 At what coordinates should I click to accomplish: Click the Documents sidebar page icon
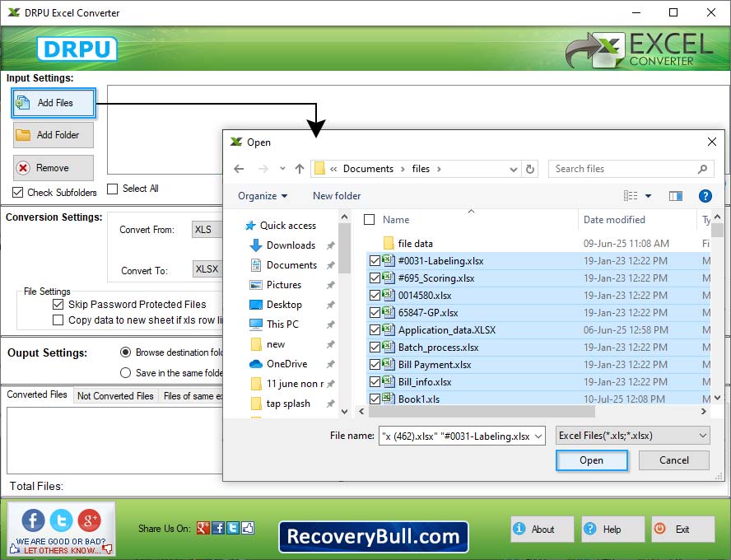[255, 265]
